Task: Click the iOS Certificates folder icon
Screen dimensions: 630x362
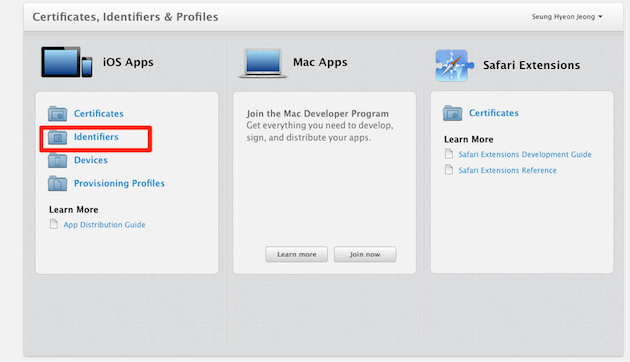Action: [x=57, y=113]
